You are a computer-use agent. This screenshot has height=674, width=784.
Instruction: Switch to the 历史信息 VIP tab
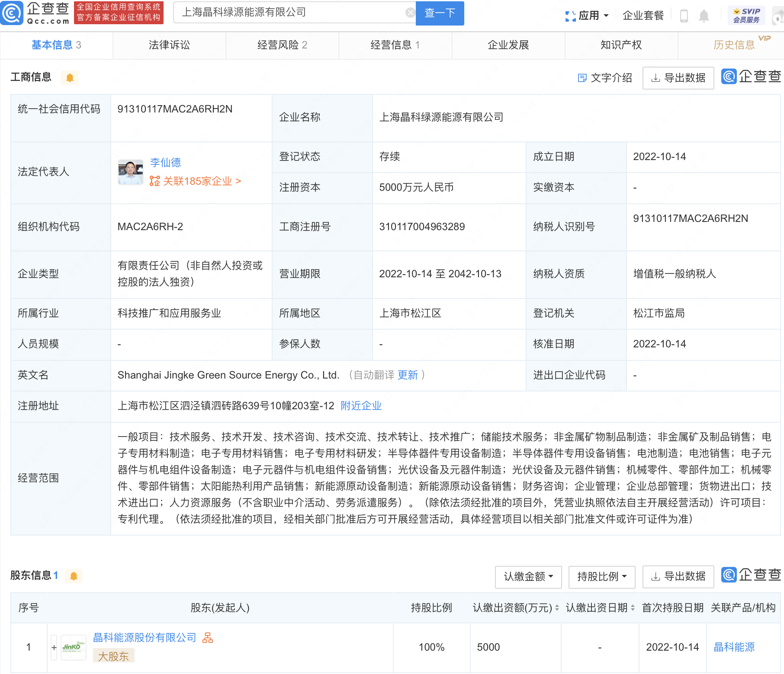tap(734, 45)
